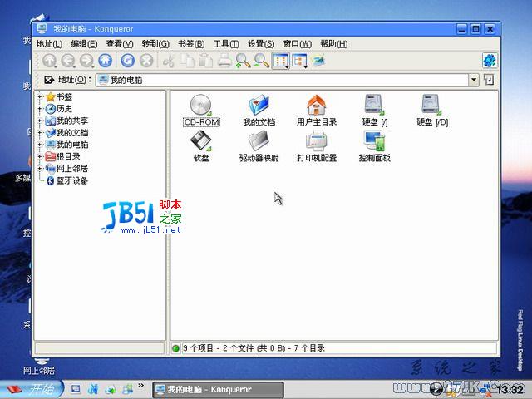The image size is (532, 399).
Task: Open the address bar dropdown arrow
Action: (x=474, y=80)
